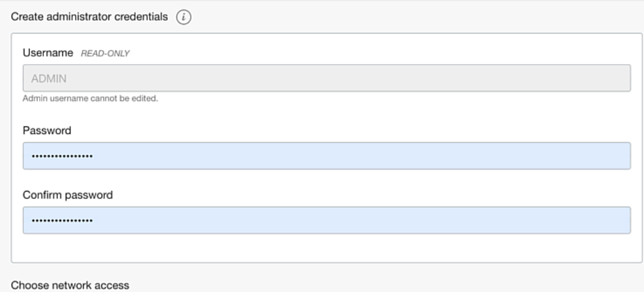Image resolution: width=644 pixels, height=292 pixels.
Task: Click the grey area right of info icon
Action: click(411, 17)
